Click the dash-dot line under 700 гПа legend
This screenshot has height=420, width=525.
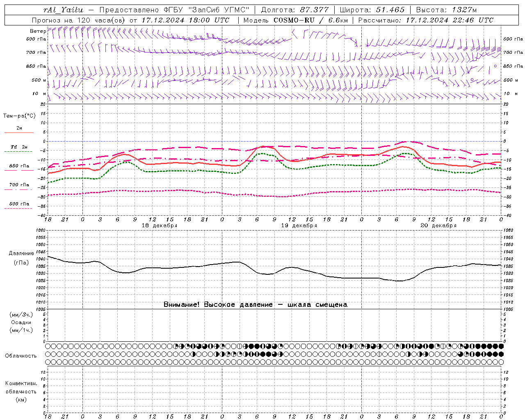19,189
